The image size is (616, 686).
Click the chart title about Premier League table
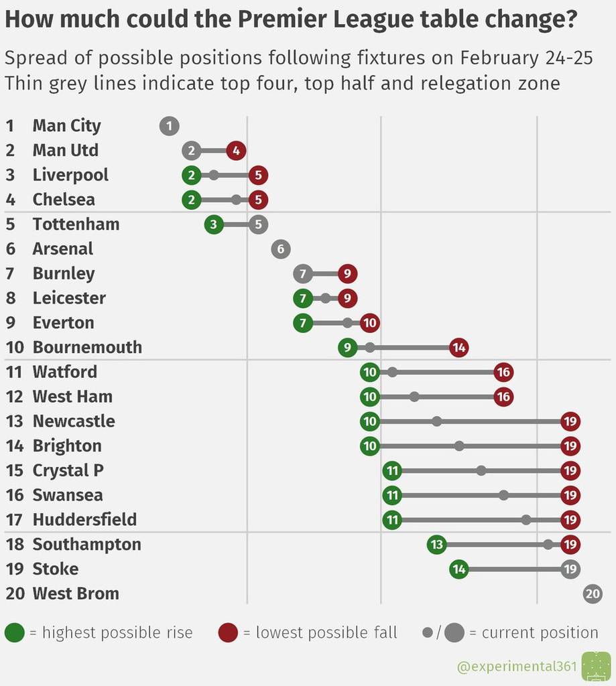pos(291,19)
